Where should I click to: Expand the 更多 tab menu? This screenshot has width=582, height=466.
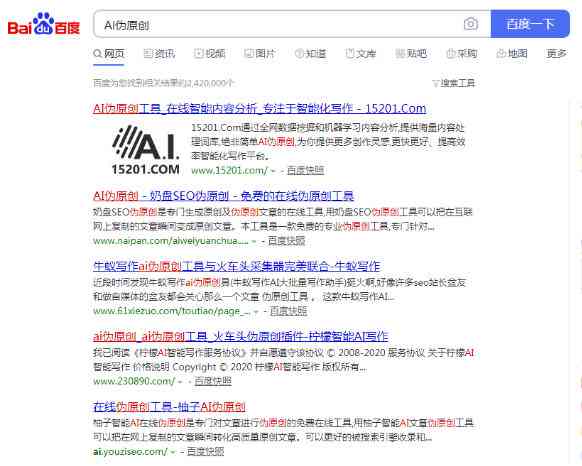pyautogui.click(x=556, y=54)
